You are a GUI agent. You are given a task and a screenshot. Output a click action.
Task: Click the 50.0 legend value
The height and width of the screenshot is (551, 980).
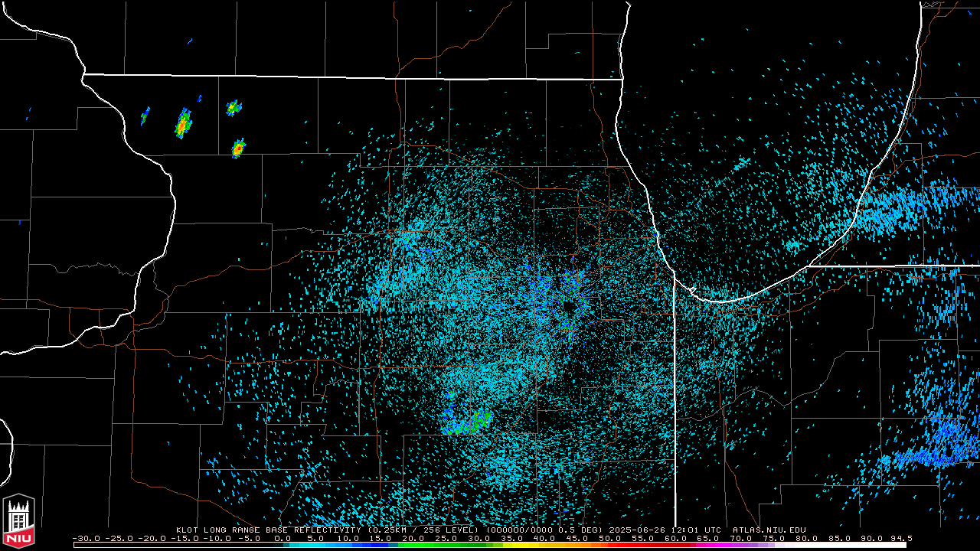[609, 538]
